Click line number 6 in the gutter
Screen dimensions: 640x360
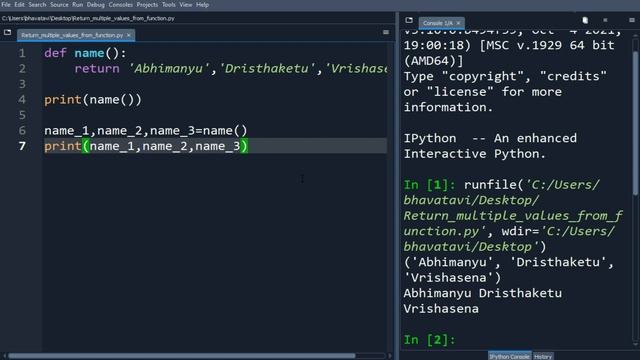[x=22, y=131]
